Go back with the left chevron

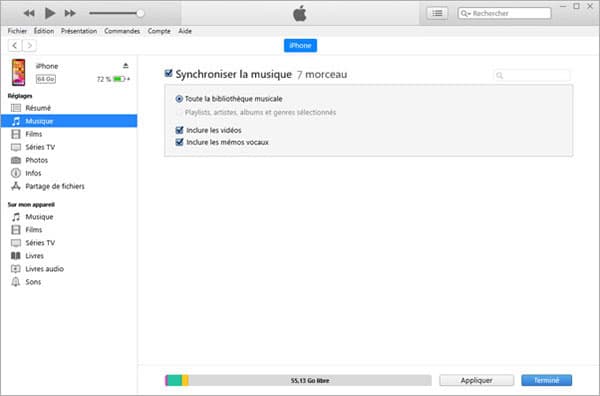pos(15,46)
